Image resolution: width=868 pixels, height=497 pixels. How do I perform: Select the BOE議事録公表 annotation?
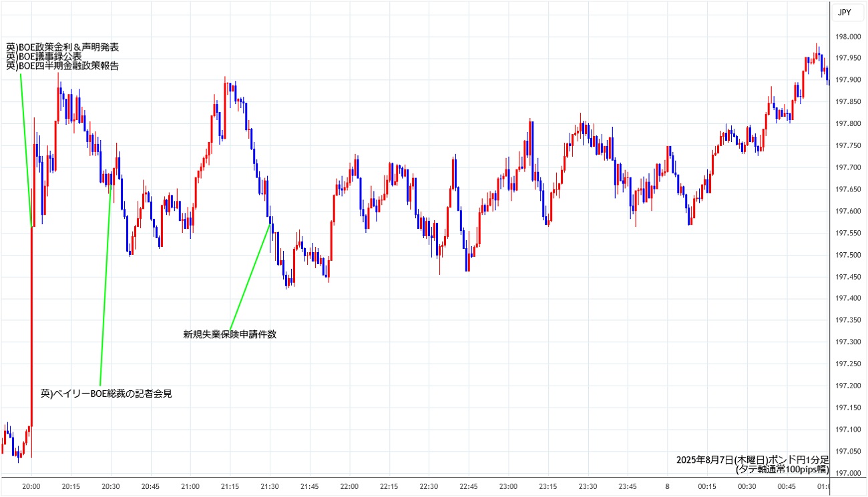point(43,56)
